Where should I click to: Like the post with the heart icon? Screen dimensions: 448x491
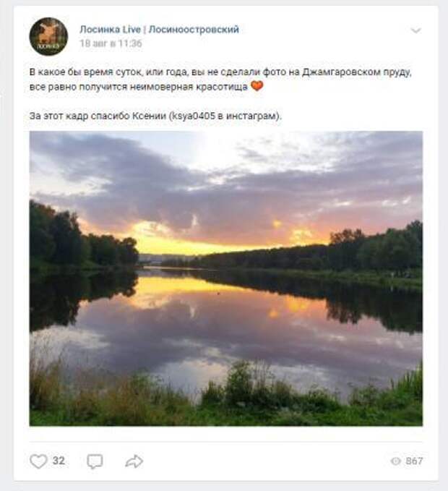[x=38, y=461]
